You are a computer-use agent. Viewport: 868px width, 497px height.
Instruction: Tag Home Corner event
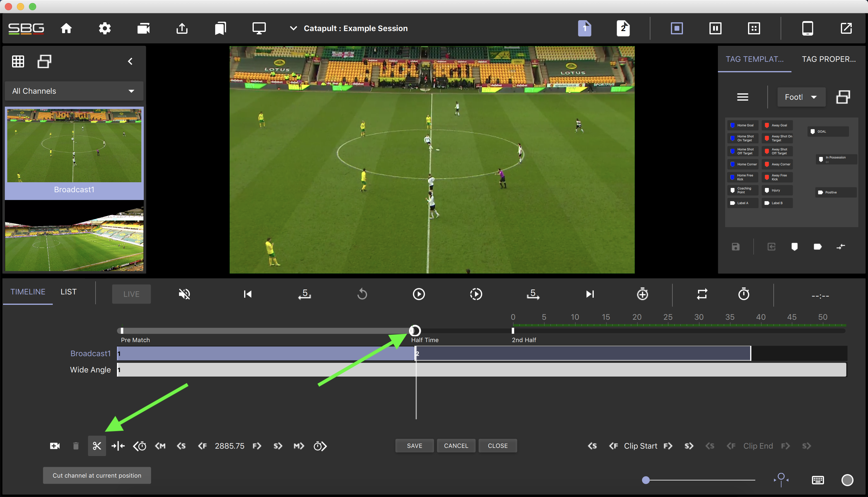pyautogui.click(x=743, y=164)
